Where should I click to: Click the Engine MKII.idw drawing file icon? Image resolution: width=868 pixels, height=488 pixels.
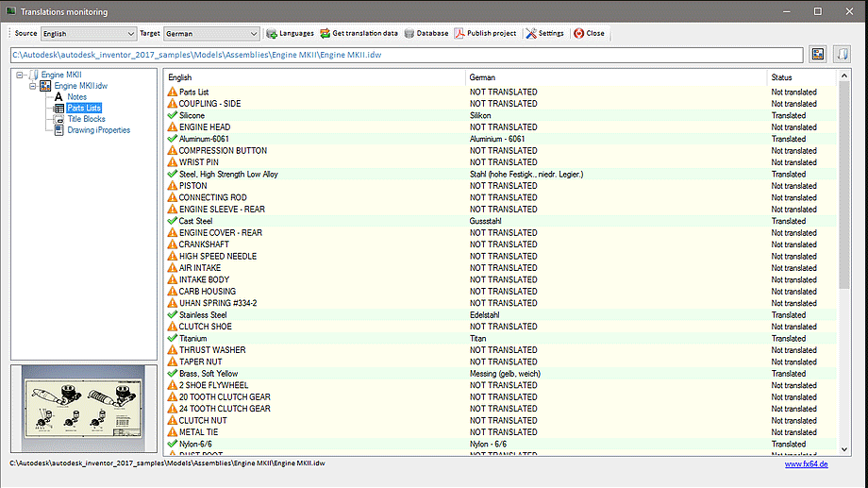click(45, 86)
